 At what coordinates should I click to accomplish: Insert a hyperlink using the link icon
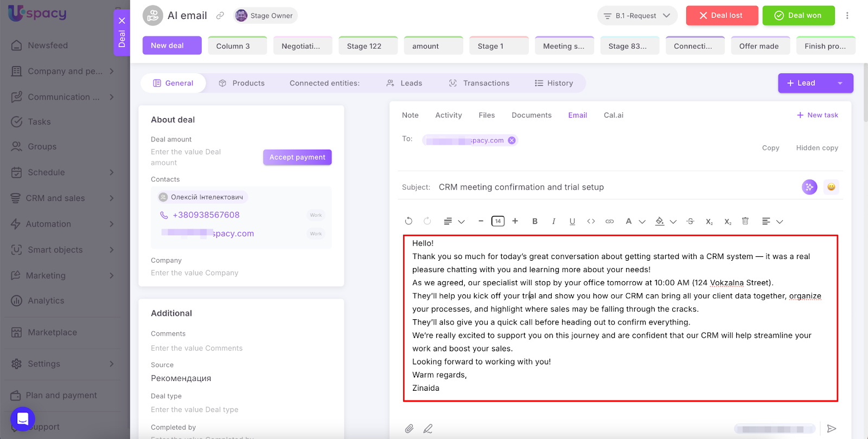610,221
